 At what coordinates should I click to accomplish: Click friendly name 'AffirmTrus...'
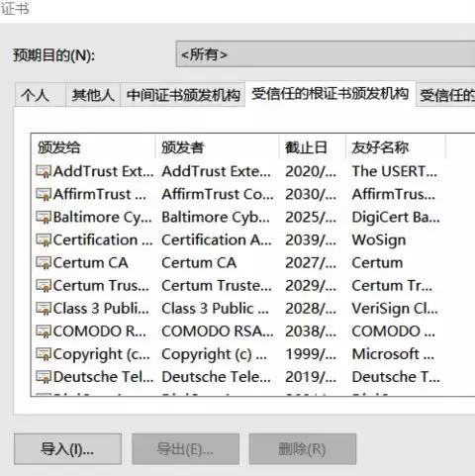pos(394,194)
